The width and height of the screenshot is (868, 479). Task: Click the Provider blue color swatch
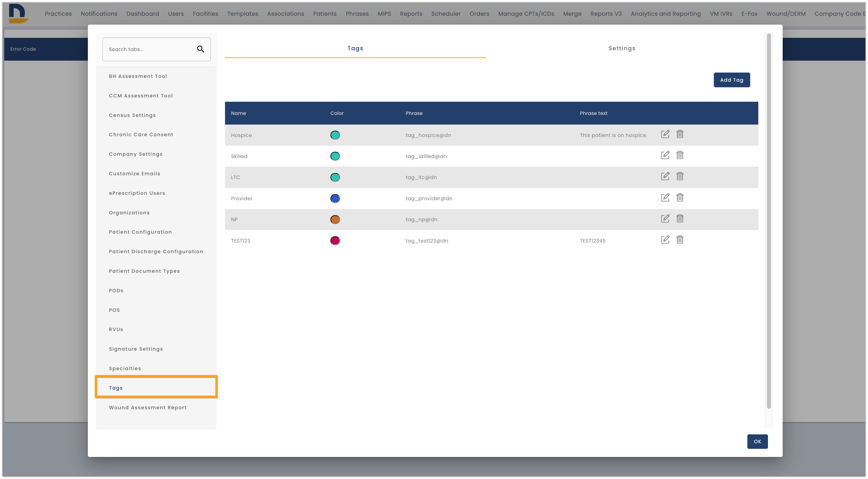click(335, 198)
